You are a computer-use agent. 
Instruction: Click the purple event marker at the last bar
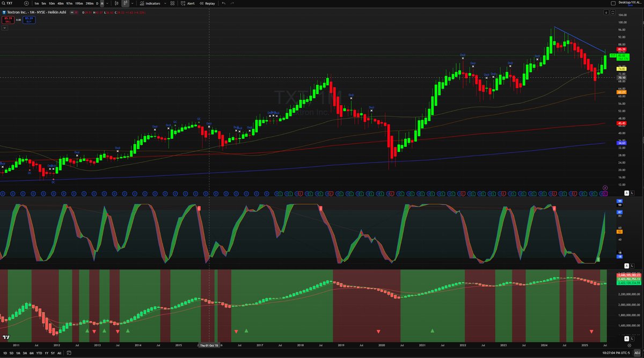pos(605,188)
